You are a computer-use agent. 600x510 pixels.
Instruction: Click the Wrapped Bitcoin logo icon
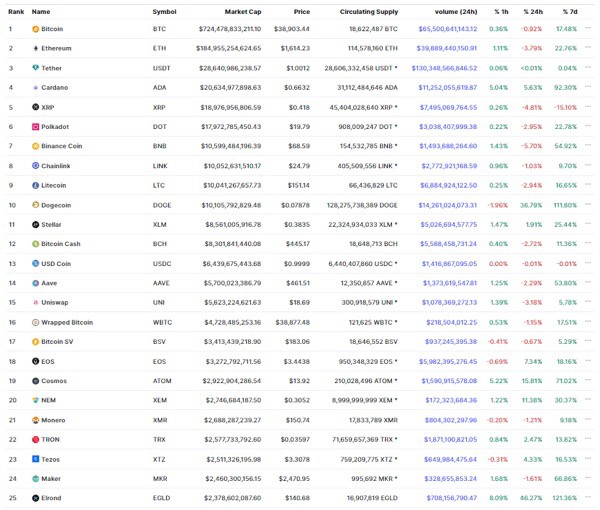click(x=36, y=323)
